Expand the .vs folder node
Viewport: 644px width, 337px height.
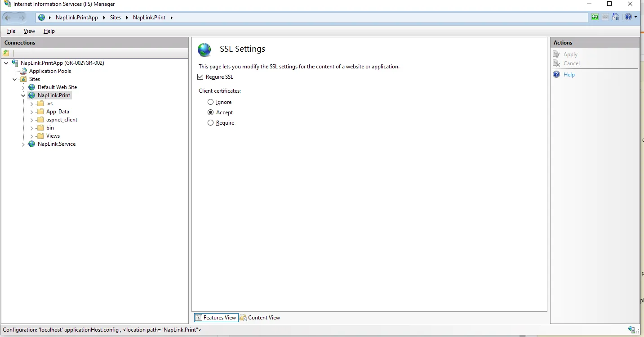pyautogui.click(x=31, y=103)
